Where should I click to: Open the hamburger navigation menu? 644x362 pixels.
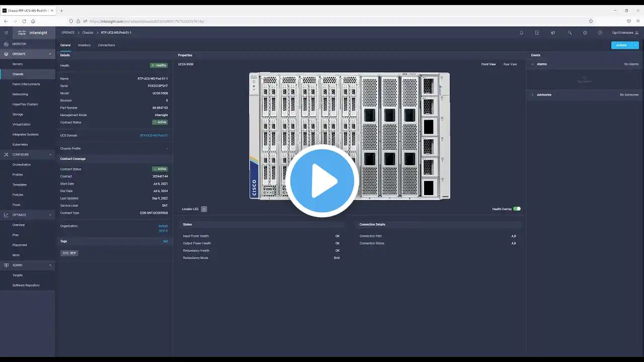pos(6,33)
